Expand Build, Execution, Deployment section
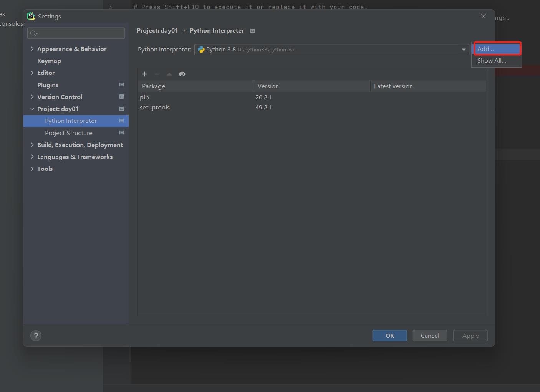Screen dimensions: 540x392 32,145
